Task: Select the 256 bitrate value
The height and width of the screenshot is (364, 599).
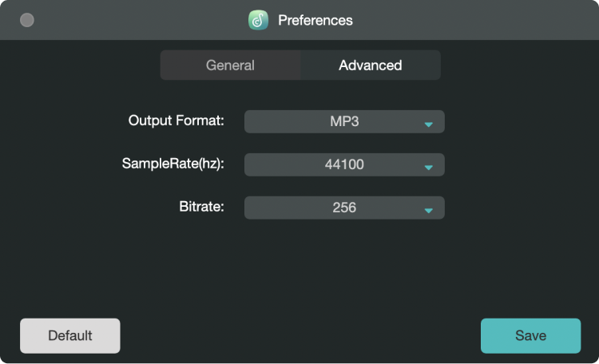Action: pyautogui.click(x=344, y=208)
